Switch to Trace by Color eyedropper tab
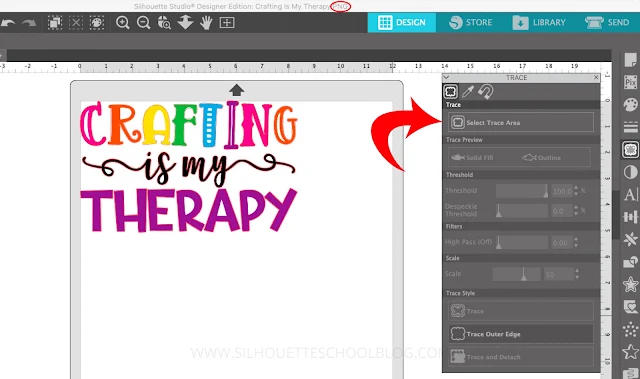640x379 pixels. 468,91
